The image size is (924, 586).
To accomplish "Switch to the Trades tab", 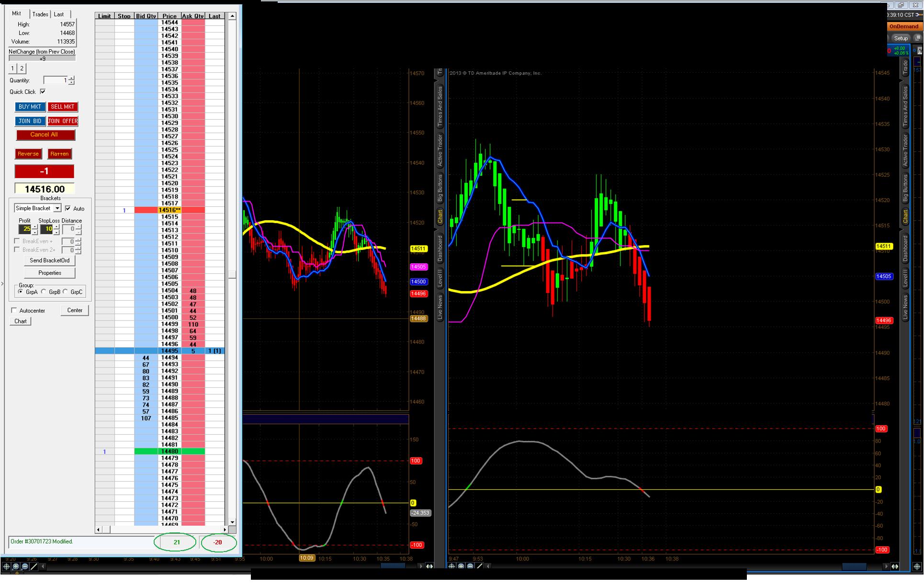I will pyautogui.click(x=40, y=14).
